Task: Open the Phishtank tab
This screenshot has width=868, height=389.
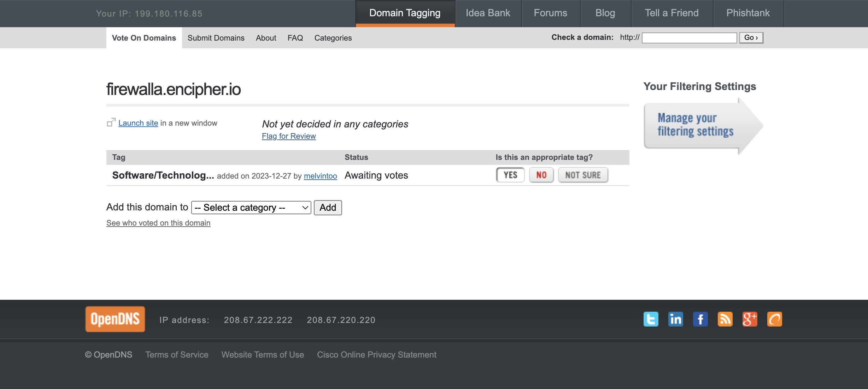Action: pyautogui.click(x=748, y=13)
